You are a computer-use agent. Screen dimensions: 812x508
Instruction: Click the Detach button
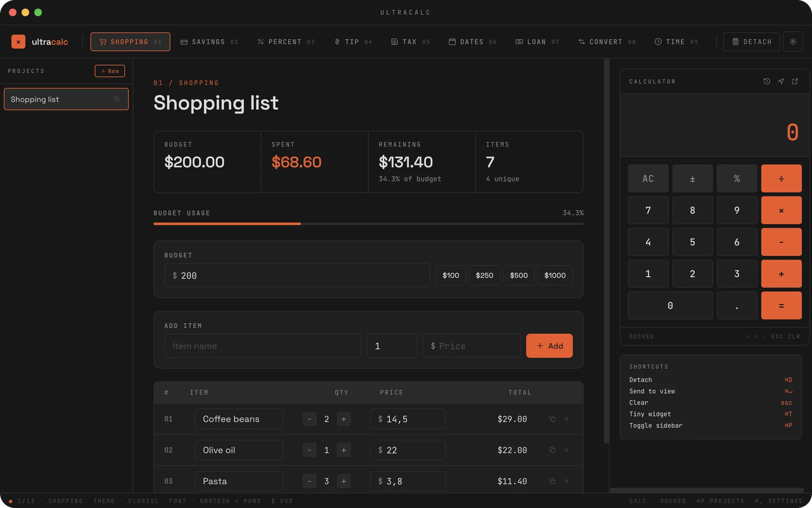(x=752, y=42)
